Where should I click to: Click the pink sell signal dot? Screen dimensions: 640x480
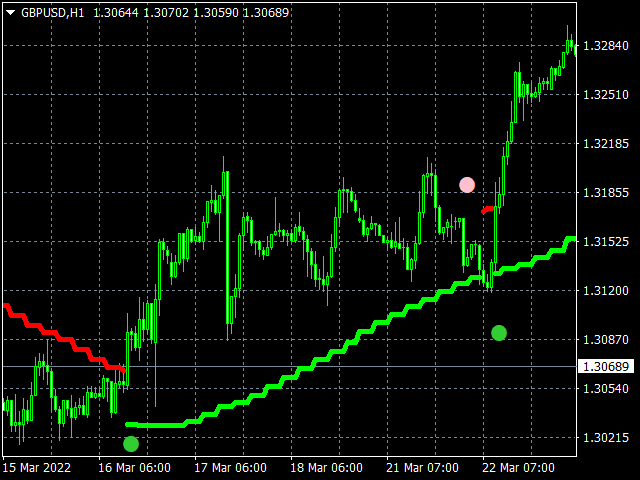(467, 185)
